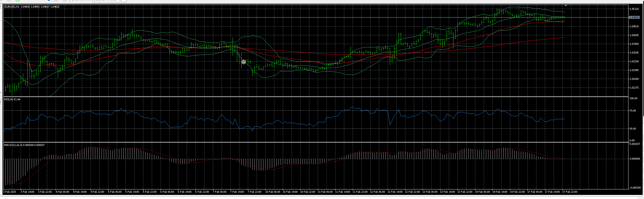Click the partially visible green circle toolbar icon

[17, 1]
